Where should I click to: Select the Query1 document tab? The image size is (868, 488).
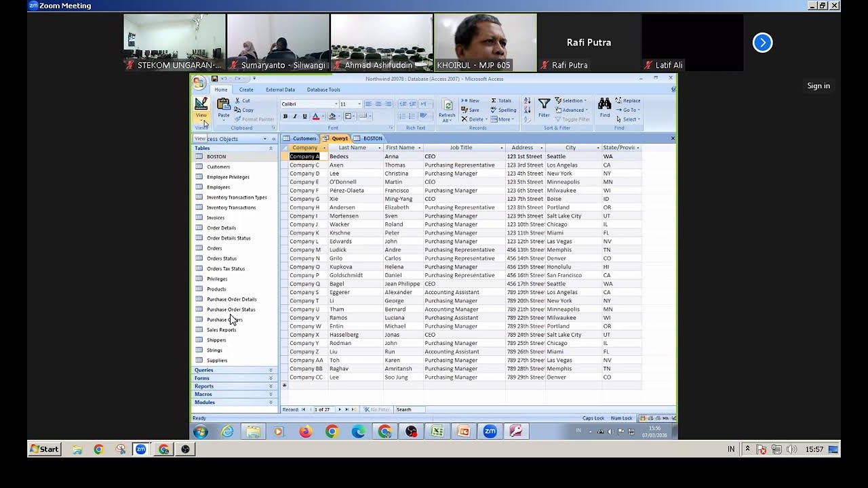tap(336, 138)
